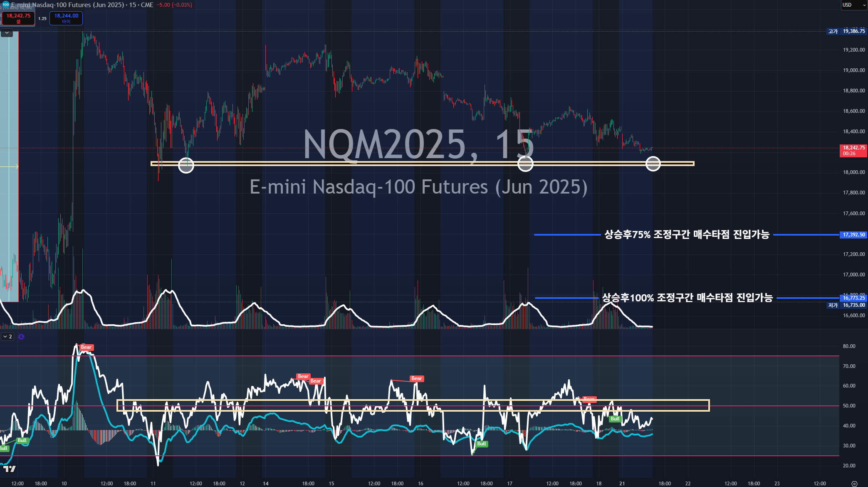Image resolution: width=868 pixels, height=487 pixels.
Task: Click the 17,600.00 price scale label
Action: pos(854,214)
